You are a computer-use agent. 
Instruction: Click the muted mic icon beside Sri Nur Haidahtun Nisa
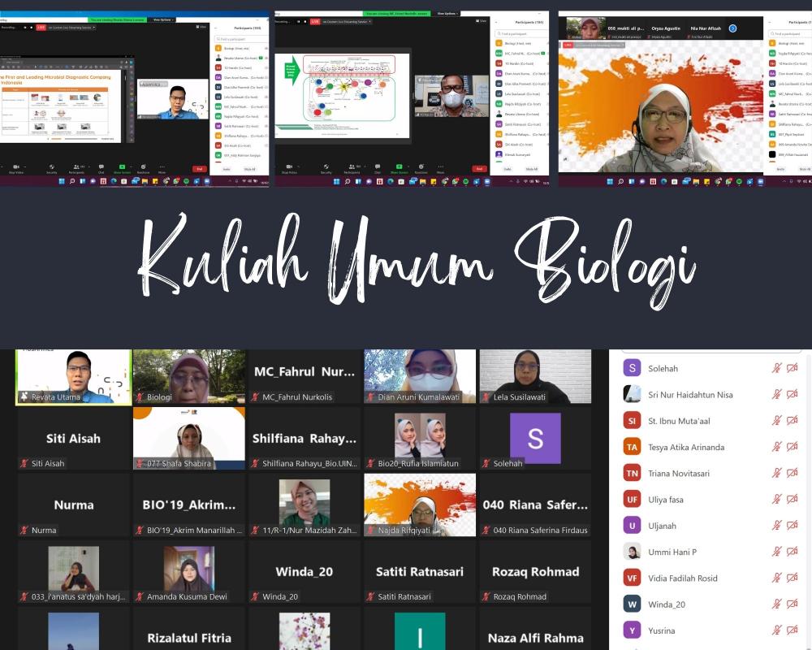click(777, 395)
